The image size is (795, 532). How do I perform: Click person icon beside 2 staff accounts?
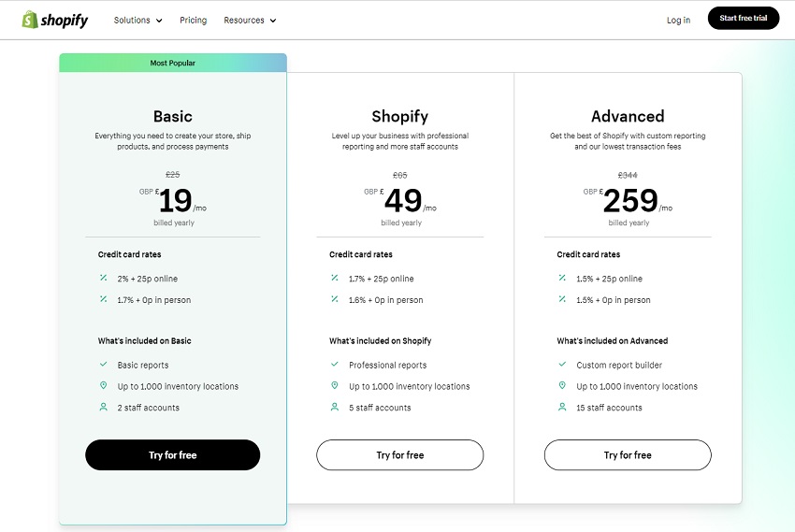pyautogui.click(x=104, y=407)
